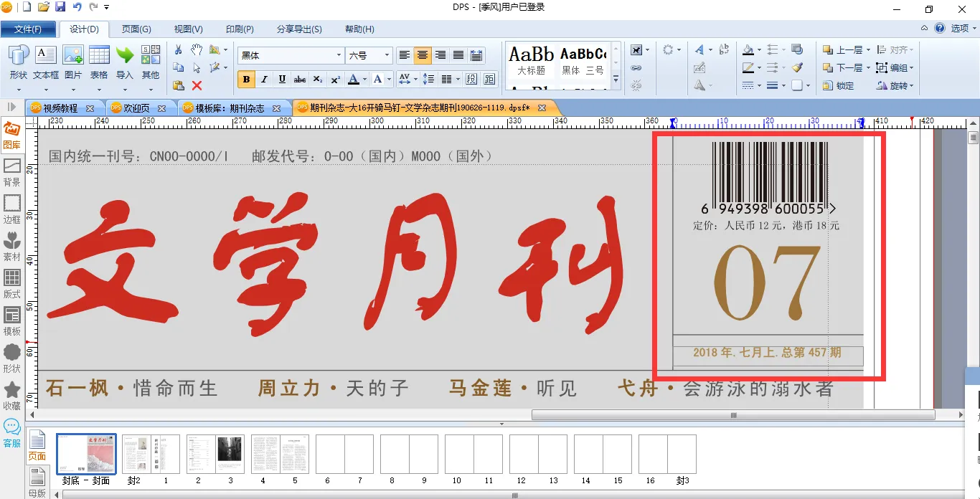Select the 封底 - 封面 page thumbnail
The height and width of the screenshot is (499, 980).
coord(86,454)
